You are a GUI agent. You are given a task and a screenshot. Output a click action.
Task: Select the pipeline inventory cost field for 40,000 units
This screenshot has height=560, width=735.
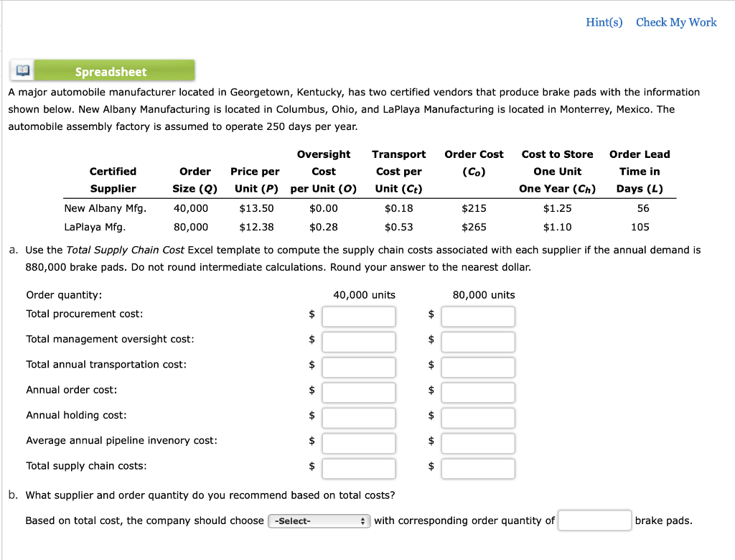(x=359, y=443)
